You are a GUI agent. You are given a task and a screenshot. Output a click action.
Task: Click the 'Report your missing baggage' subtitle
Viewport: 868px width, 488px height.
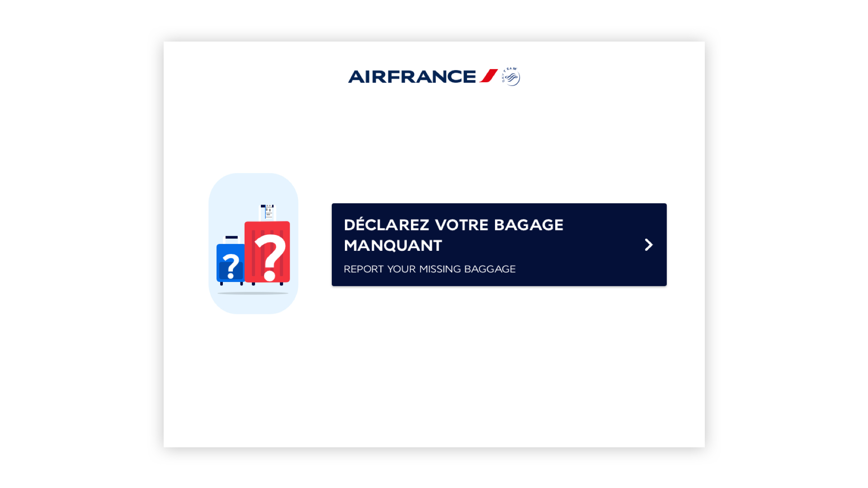pos(429,269)
